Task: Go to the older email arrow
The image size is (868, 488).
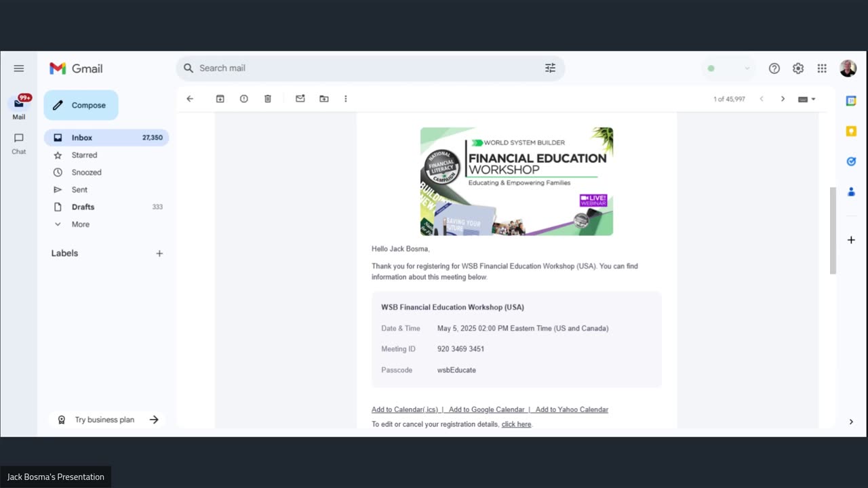Action: point(783,99)
